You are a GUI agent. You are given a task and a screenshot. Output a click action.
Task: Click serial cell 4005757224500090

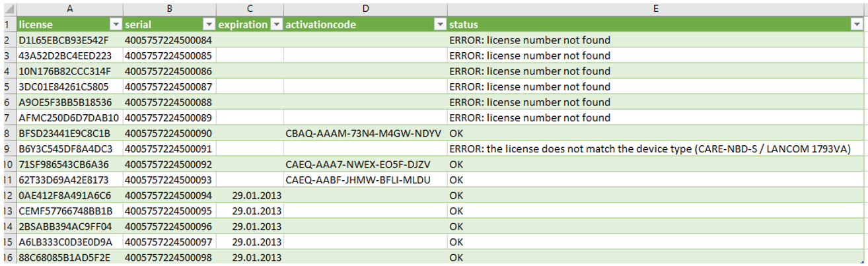pyautogui.click(x=168, y=133)
